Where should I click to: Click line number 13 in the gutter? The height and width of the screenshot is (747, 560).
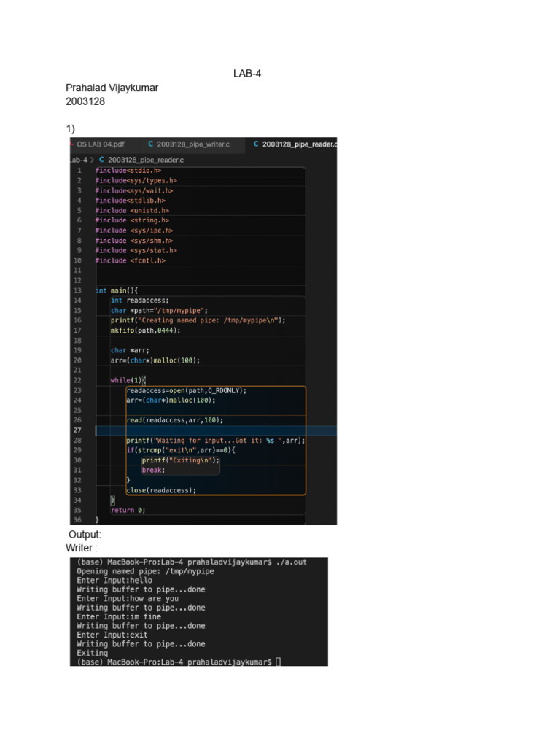[x=77, y=290]
